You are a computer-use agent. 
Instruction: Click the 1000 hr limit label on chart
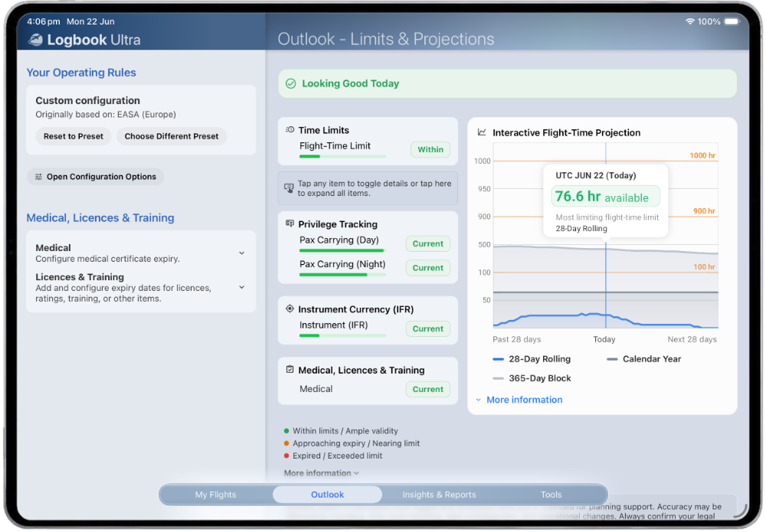click(x=702, y=155)
